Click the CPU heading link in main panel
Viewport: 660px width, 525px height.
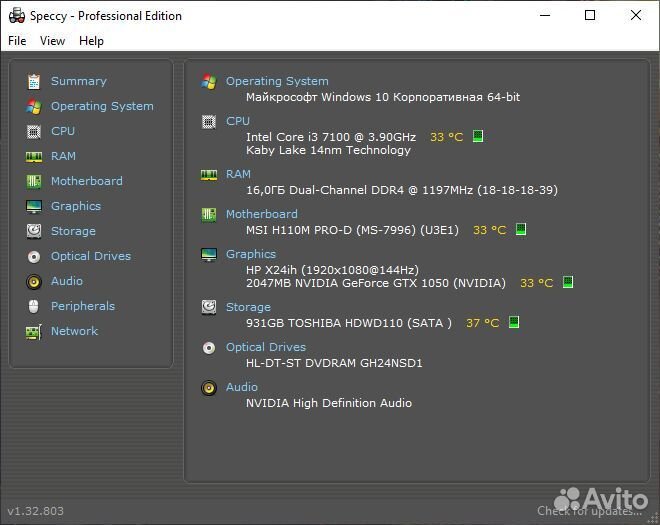coord(238,121)
